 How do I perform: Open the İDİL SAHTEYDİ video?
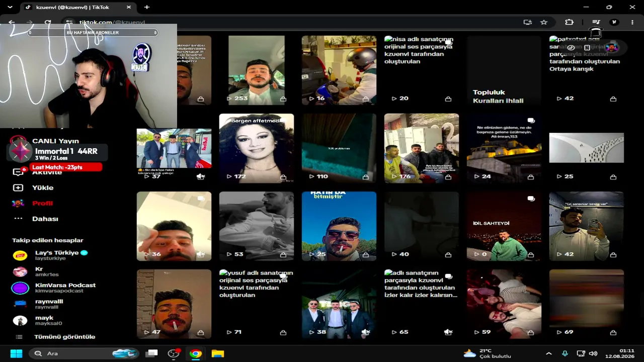tap(504, 226)
